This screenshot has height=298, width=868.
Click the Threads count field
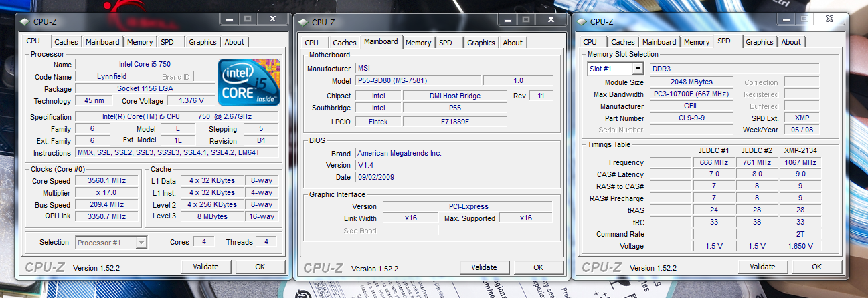pyautogui.click(x=267, y=242)
